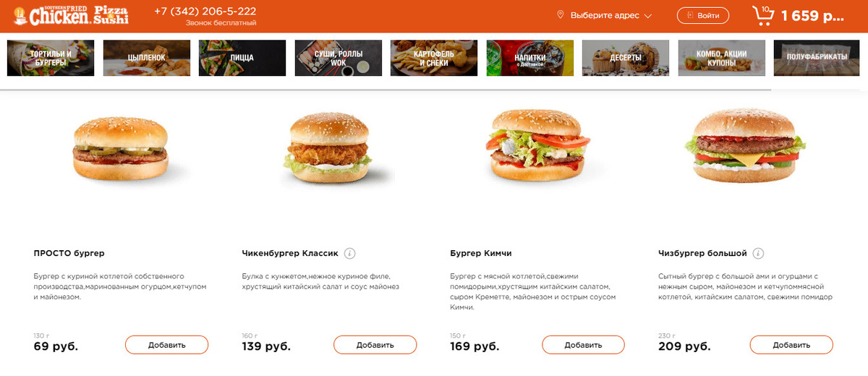Click the location pin icon

[561, 15]
